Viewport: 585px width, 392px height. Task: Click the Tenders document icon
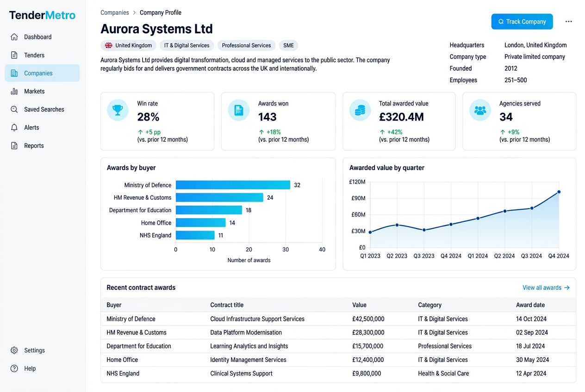[14, 55]
